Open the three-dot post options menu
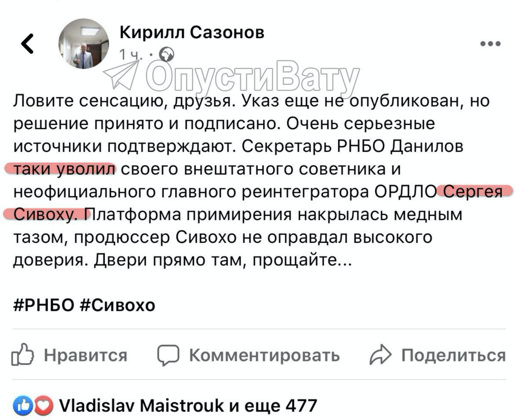The width and height of the screenshot is (516, 420). coord(490,44)
